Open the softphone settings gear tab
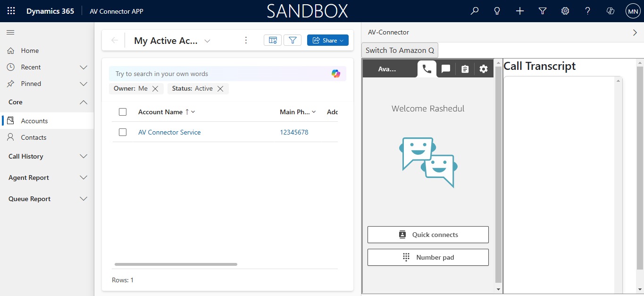Viewport: 644px width, 296px height. point(484,69)
